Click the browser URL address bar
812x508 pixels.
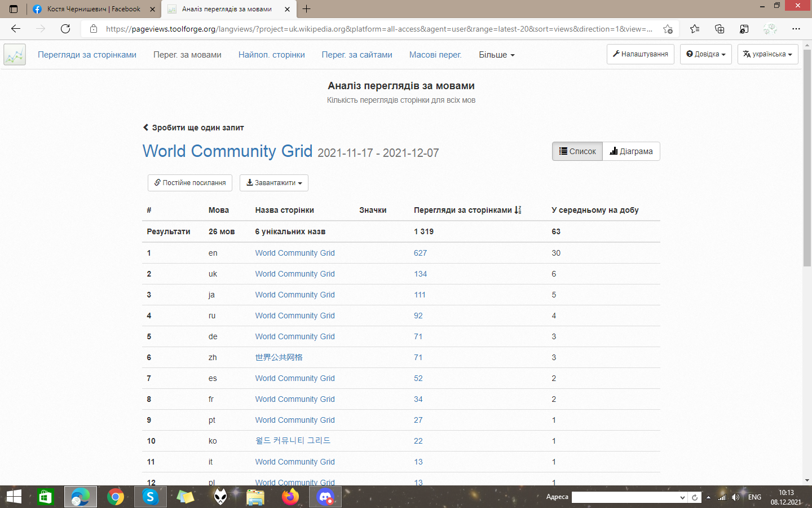point(379,29)
